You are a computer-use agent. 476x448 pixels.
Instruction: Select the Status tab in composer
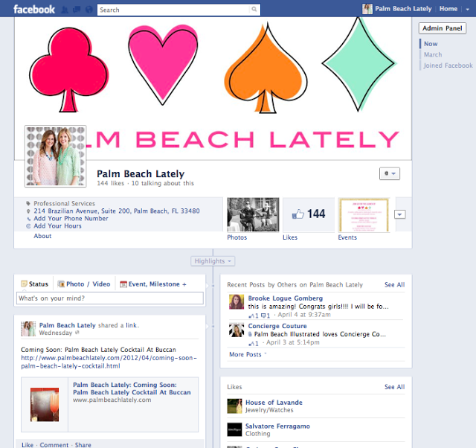tap(34, 284)
